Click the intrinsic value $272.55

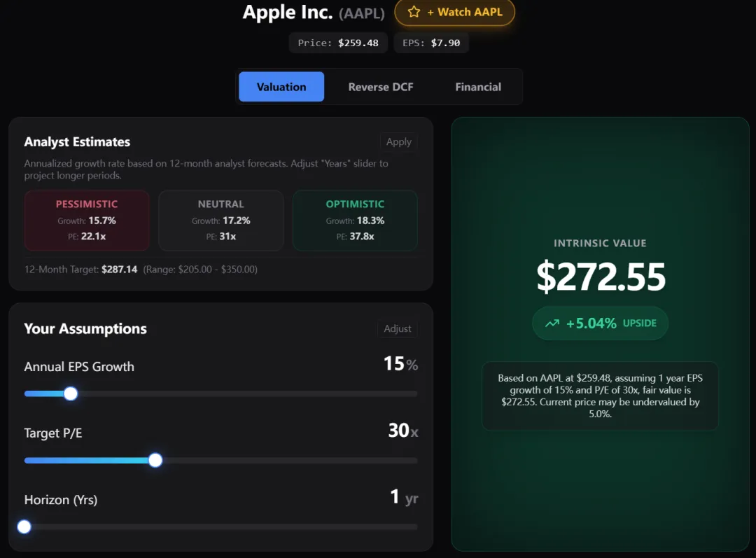point(601,277)
